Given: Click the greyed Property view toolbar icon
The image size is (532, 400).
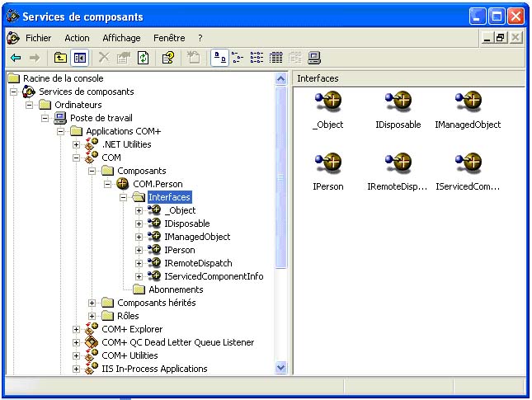Looking at the screenshot, I should pos(294,58).
